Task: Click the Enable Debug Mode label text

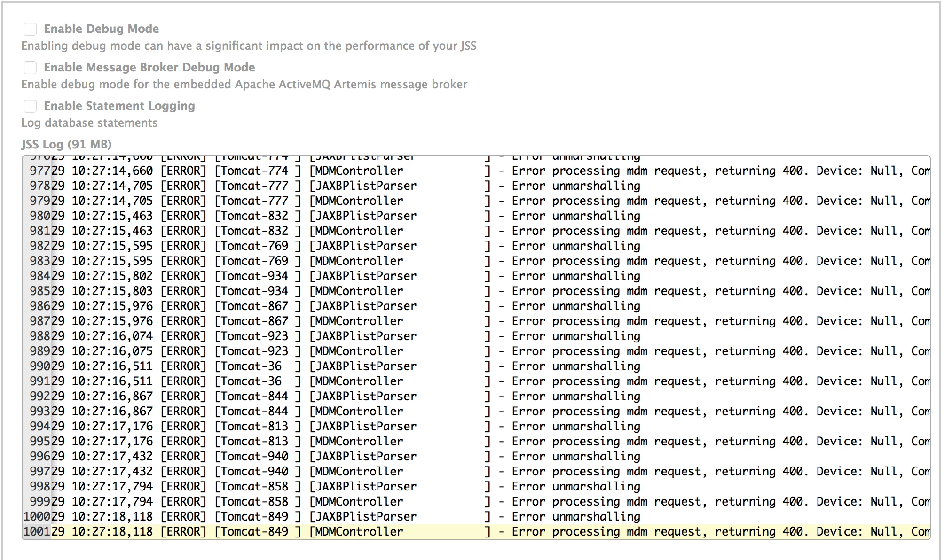Action: 101,29
